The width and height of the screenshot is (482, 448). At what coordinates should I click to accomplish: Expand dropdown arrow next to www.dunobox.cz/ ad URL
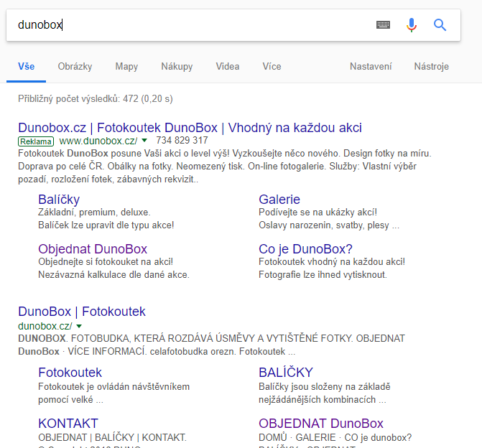(144, 141)
